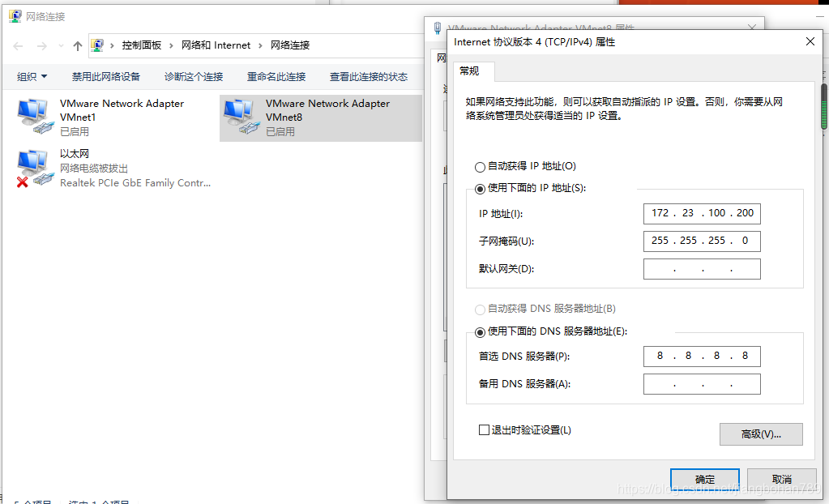Click Realtek PCIe GbE Family Contr... text
The height and width of the screenshot is (504, 829).
click(135, 183)
